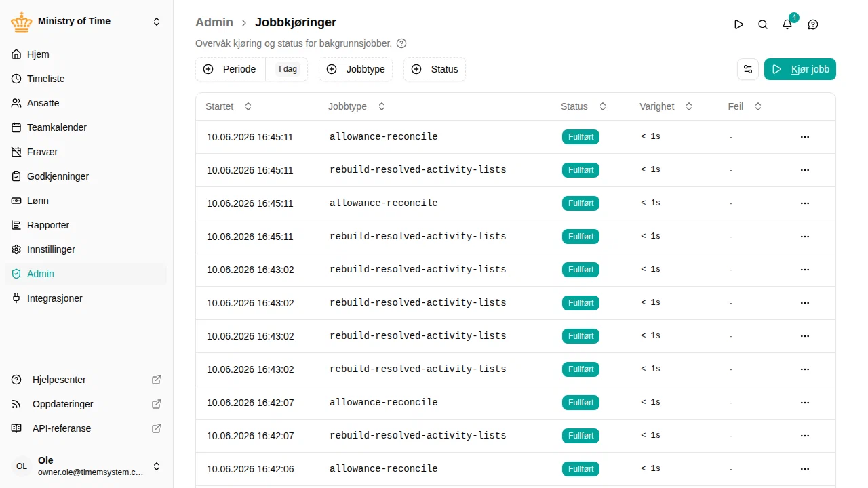Go to Hjem via the house icon
This screenshot has width=868, height=488.
16,54
